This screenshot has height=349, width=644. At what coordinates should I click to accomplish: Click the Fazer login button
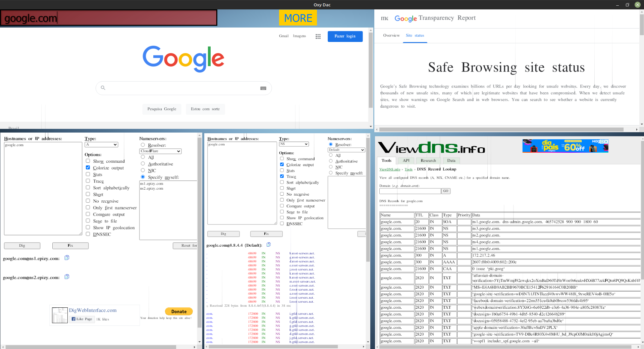pos(345,36)
